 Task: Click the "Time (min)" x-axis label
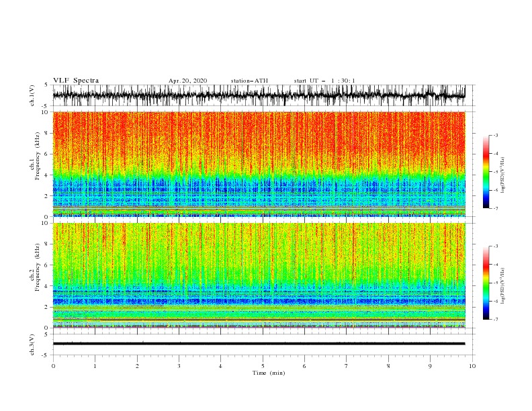(x=269, y=373)
